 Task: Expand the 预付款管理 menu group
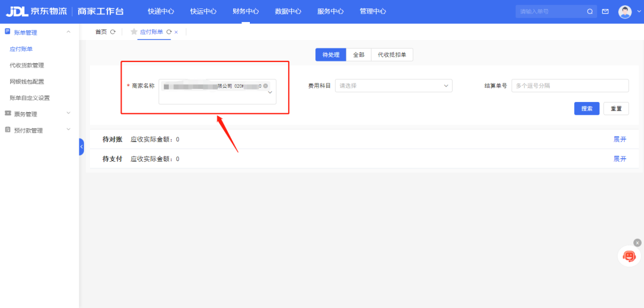click(69, 130)
